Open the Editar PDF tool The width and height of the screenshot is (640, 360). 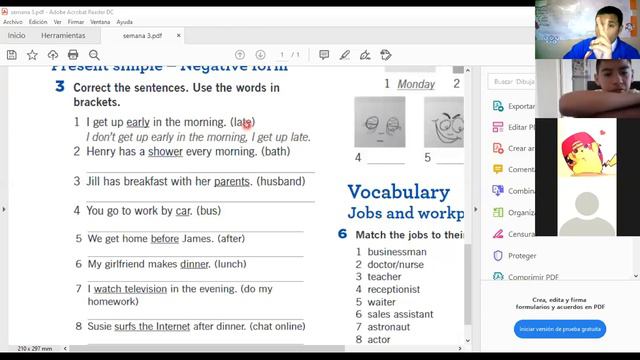point(513,127)
